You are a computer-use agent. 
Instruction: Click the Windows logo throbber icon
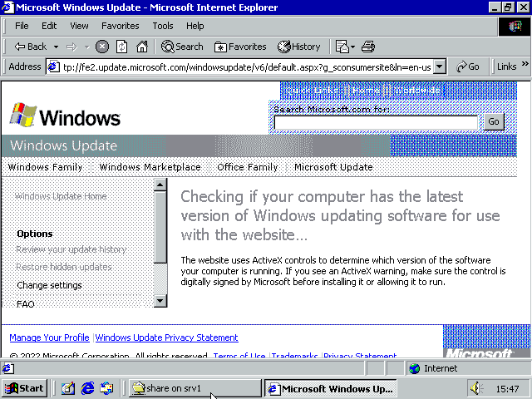tap(515, 27)
